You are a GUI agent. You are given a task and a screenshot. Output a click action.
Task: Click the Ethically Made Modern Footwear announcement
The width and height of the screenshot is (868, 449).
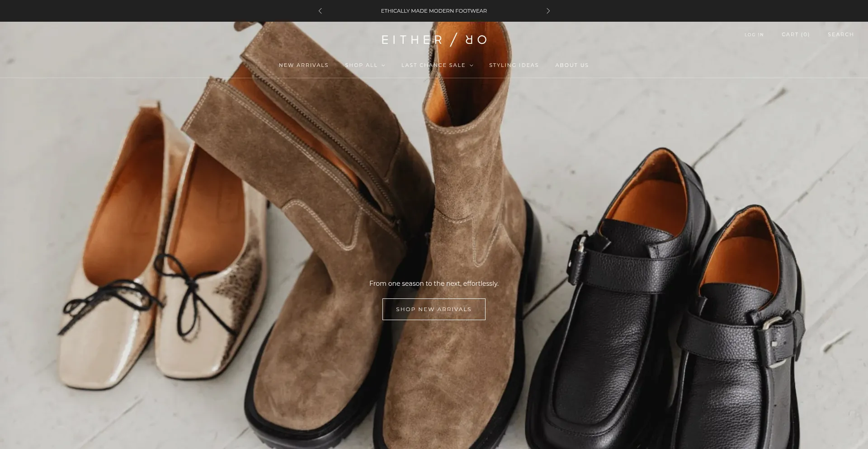tap(434, 11)
